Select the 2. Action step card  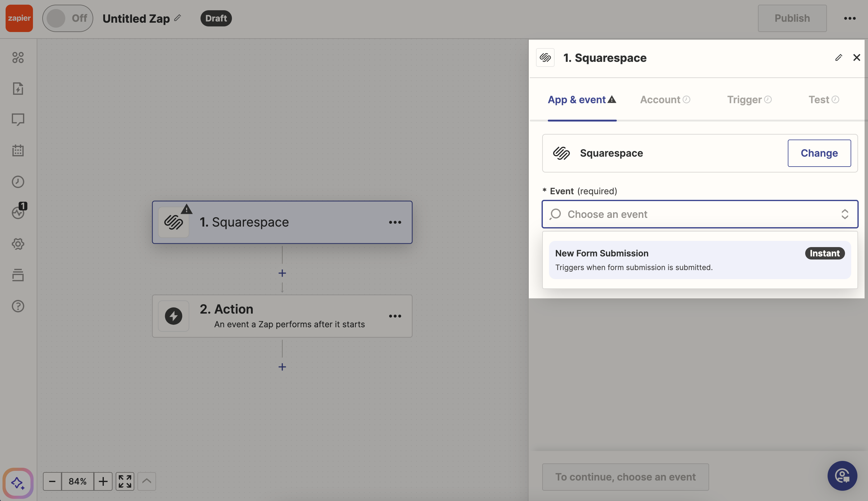pos(282,316)
